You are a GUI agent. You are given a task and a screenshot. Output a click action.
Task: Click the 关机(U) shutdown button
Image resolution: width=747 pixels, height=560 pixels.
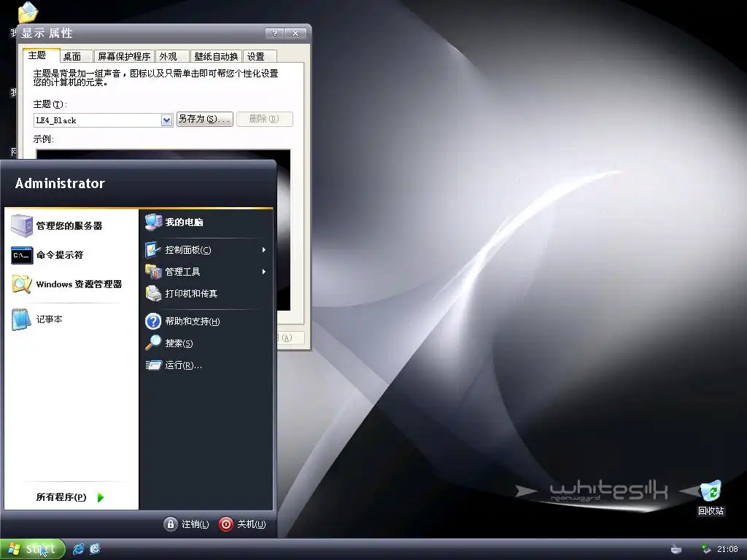click(x=242, y=524)
